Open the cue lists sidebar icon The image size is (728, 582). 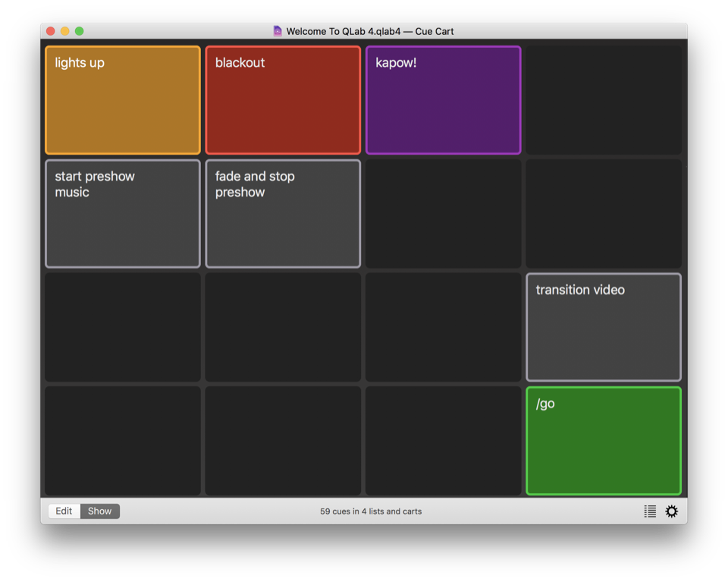pyautogui.click(x=650, y=511)
